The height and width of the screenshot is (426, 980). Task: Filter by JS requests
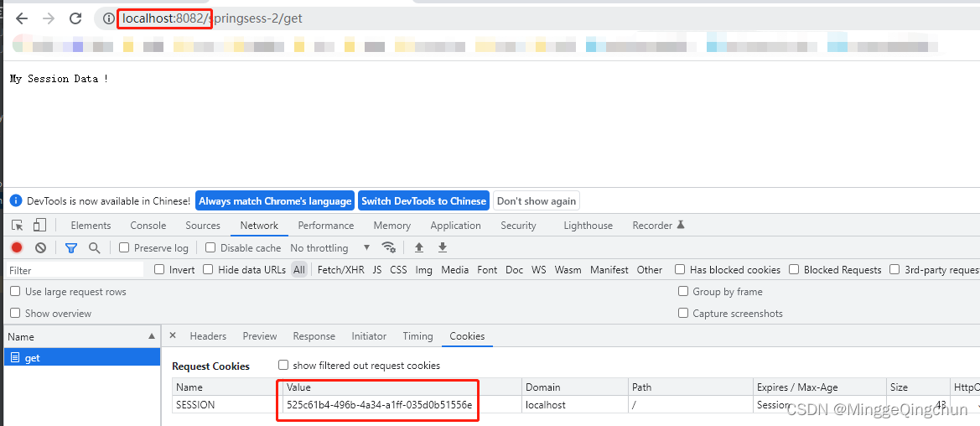click(377, 270)
